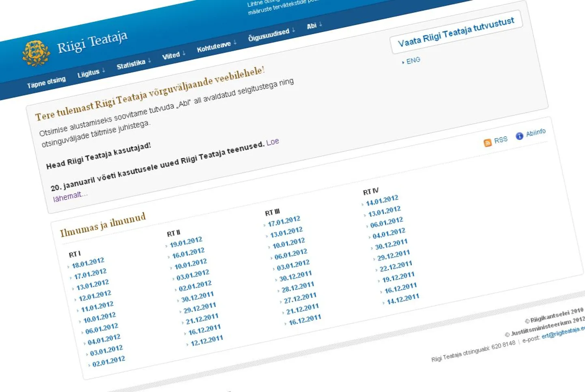The height and width of the screenshot is (392, 585).
Task: Open RT II issue 03.01.2012
Action: (193, 275)
